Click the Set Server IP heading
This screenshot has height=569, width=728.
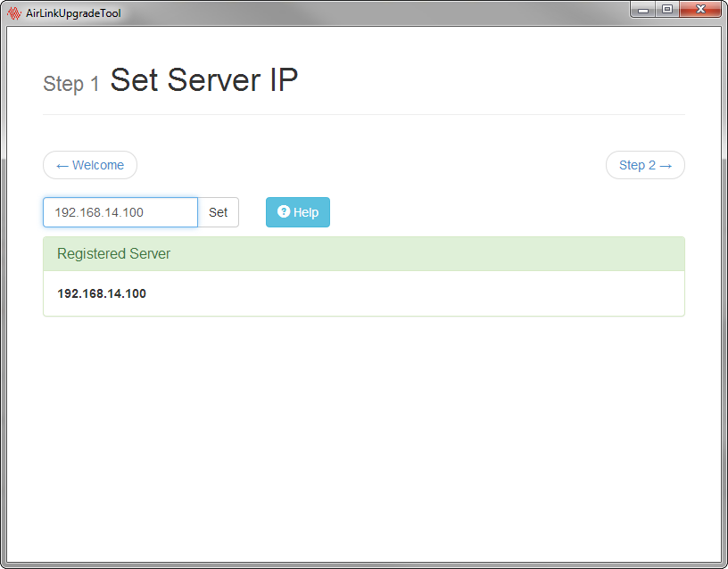click(203, 80)
